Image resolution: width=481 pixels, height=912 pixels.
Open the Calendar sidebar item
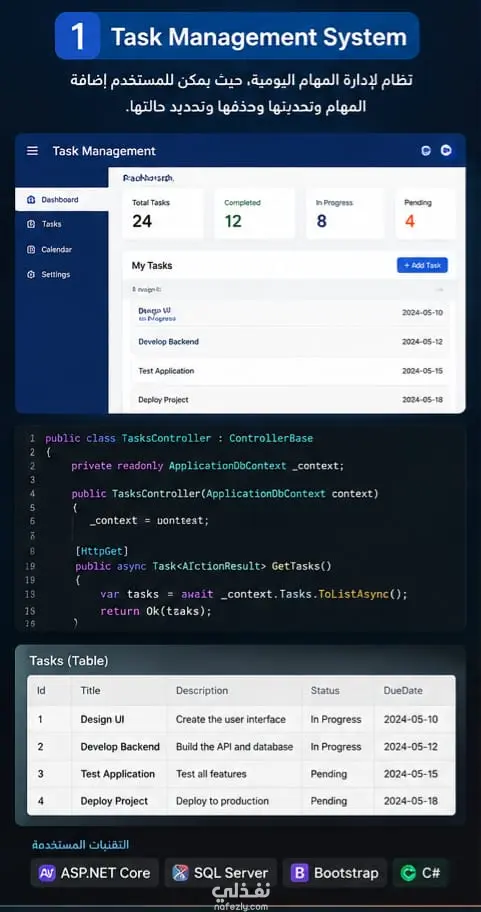62,250
